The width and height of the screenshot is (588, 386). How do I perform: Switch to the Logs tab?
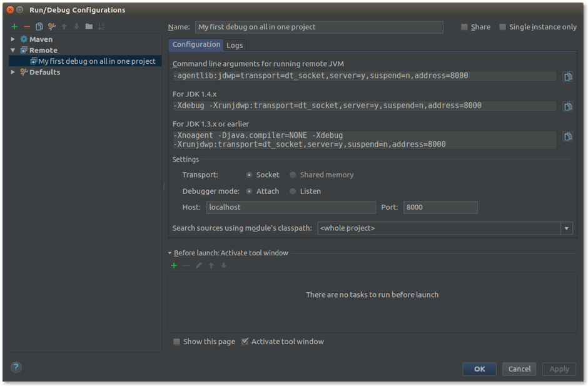point(235,45)
